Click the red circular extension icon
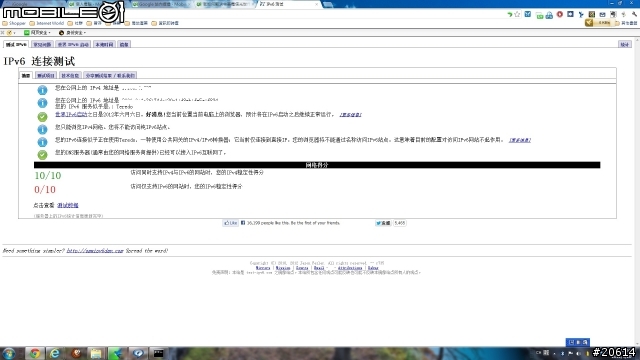This screenshot has height=360, width=640. click(560, 14)
